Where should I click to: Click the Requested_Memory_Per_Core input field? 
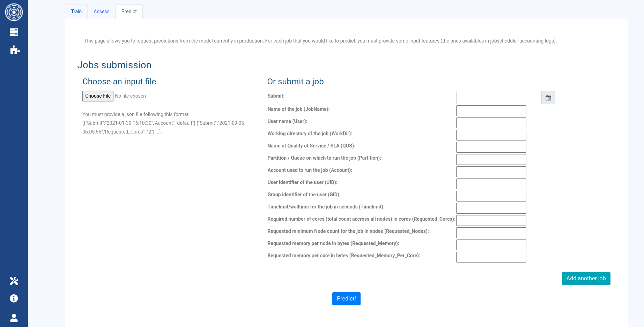coord(491,257)
